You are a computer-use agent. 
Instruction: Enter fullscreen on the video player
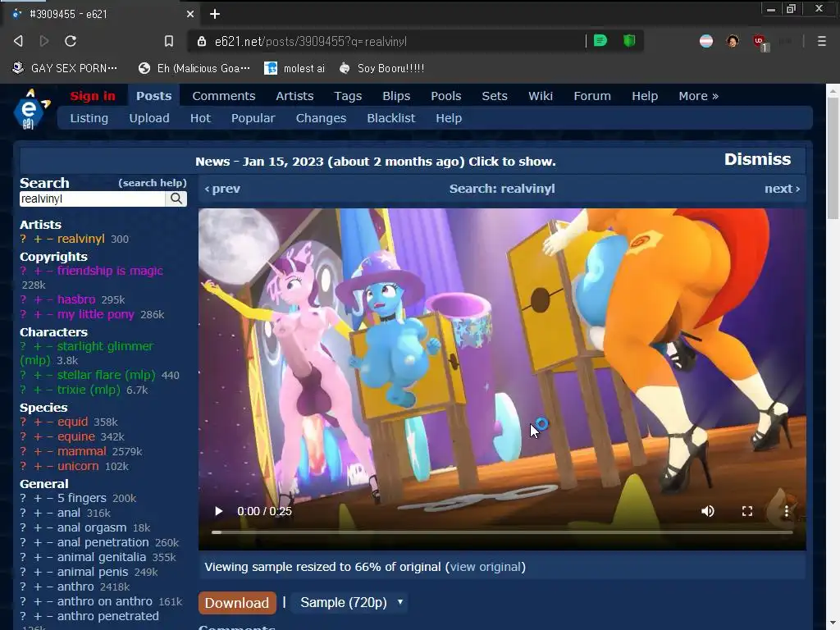click(x=746, y=511)
